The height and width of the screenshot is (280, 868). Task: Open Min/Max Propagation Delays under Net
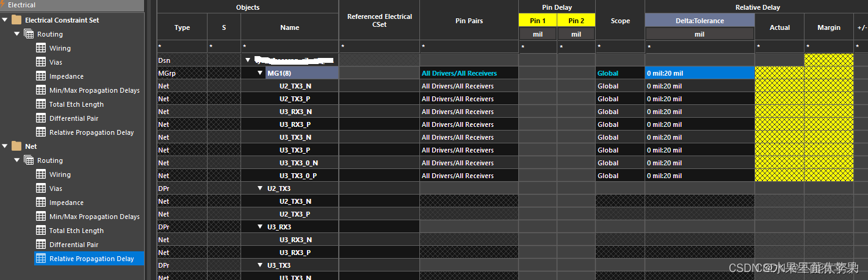pyautogui.click(x=94, y=217)
